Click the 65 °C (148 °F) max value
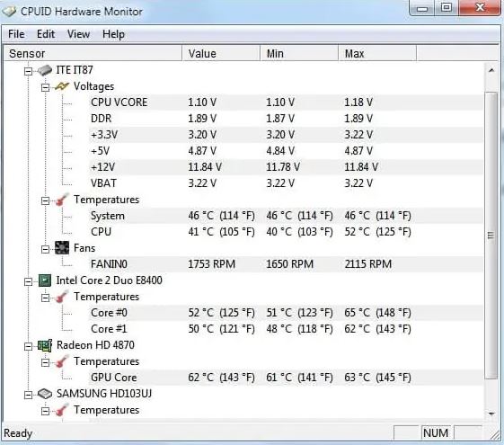Image resolution: width=504 pixels, height=445 pixels. click(377, 313)
